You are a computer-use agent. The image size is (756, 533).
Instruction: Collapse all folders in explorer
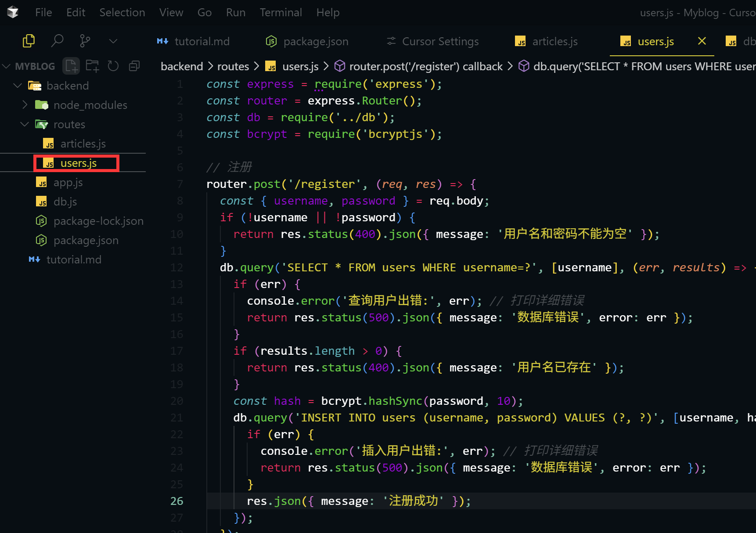[x=134, y=66]
